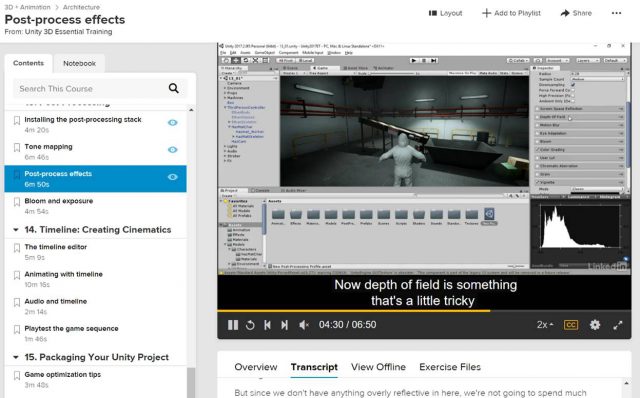Bookmark Animating with timeline video
This screenshot has height=398, width=640.
pyautogui.click(x=17, y=275)
